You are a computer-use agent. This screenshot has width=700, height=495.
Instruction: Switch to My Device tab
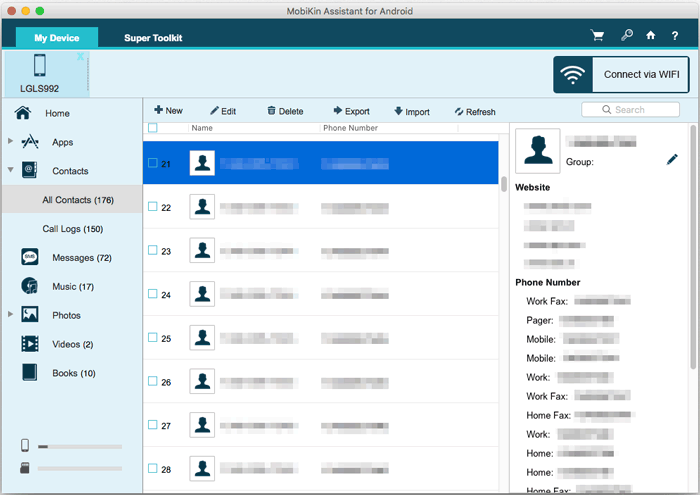click(57, 37)
